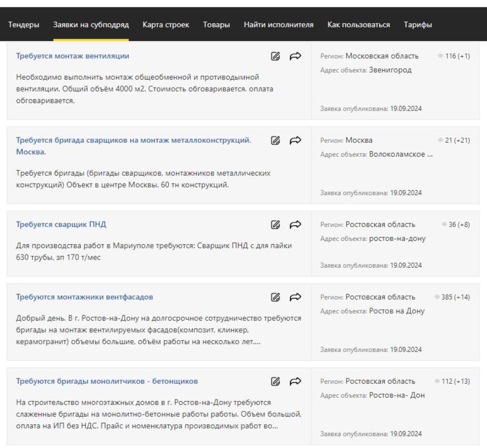
Task: Go to the Товары section
Action: tap(216, 25)
